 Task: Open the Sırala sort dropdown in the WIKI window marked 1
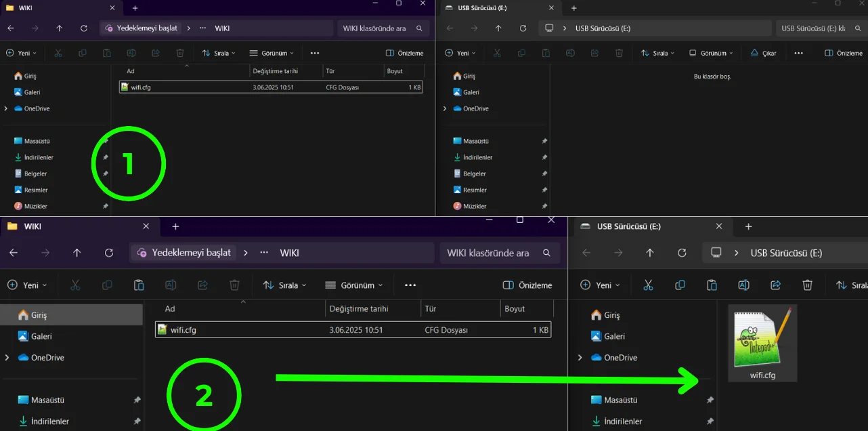coord(219,53)
